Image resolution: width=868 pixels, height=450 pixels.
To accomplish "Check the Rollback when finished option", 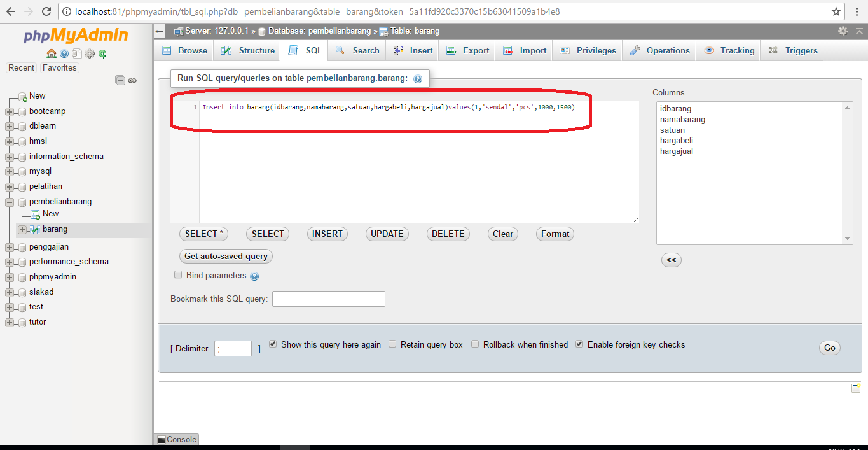I will pyautogui.click(x=475, y=344).
